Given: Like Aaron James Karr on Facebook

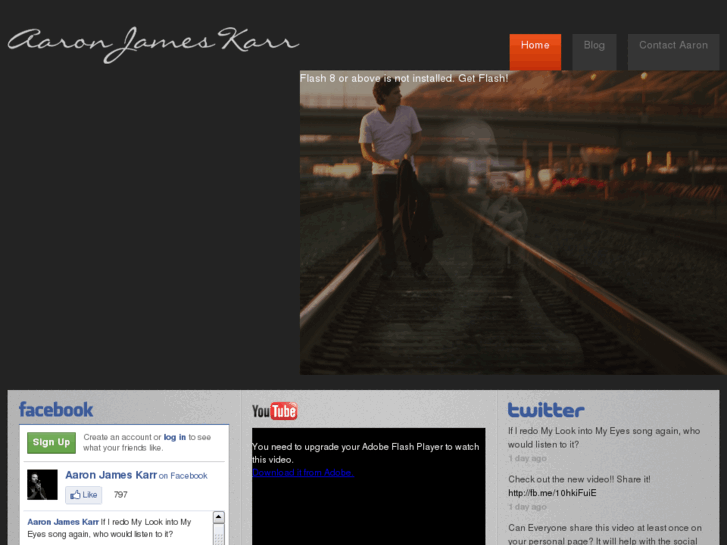Looking at the screenshot, I should point(83,495).
